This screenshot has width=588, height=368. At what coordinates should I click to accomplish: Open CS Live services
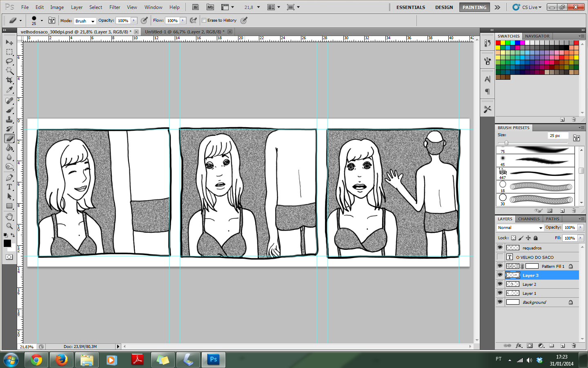click(527, 7)
